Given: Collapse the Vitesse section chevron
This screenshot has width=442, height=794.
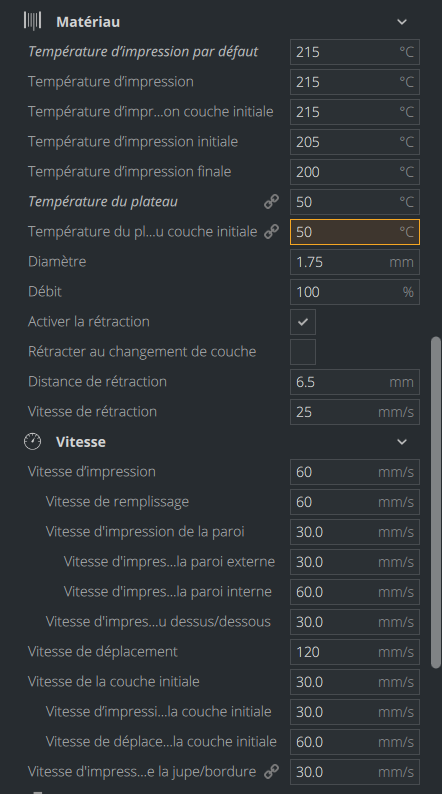Looking at the screenshot, I should [402, 442].
